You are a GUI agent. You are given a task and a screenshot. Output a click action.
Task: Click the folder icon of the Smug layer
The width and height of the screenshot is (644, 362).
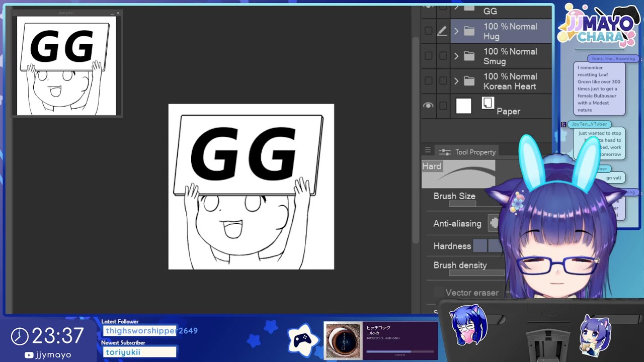tap(469, 56)
